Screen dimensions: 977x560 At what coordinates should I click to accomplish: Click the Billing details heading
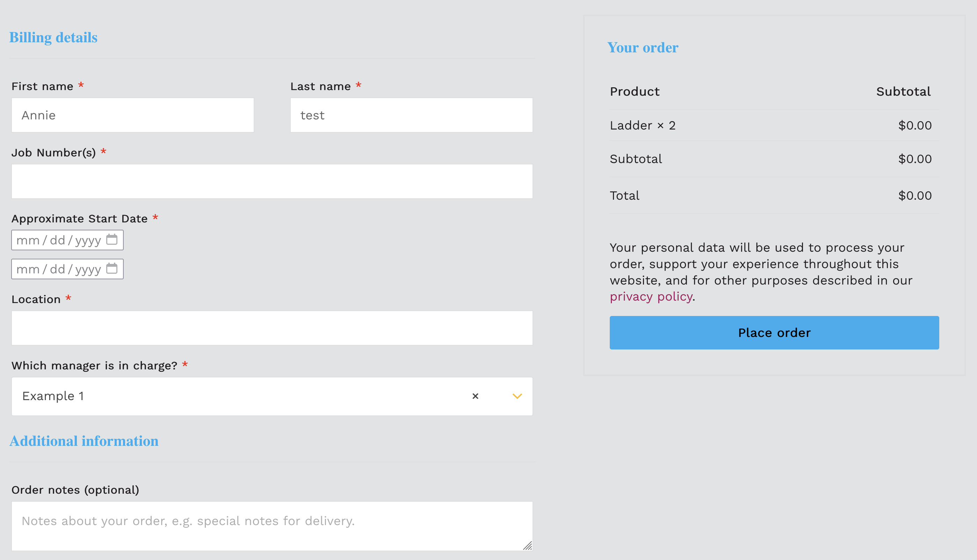tap(53, 38)
